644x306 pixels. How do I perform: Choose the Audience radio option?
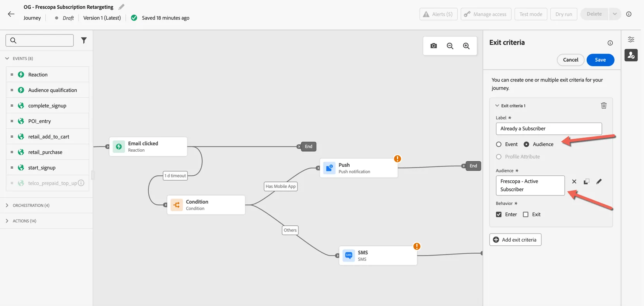(x=526, y=144)
